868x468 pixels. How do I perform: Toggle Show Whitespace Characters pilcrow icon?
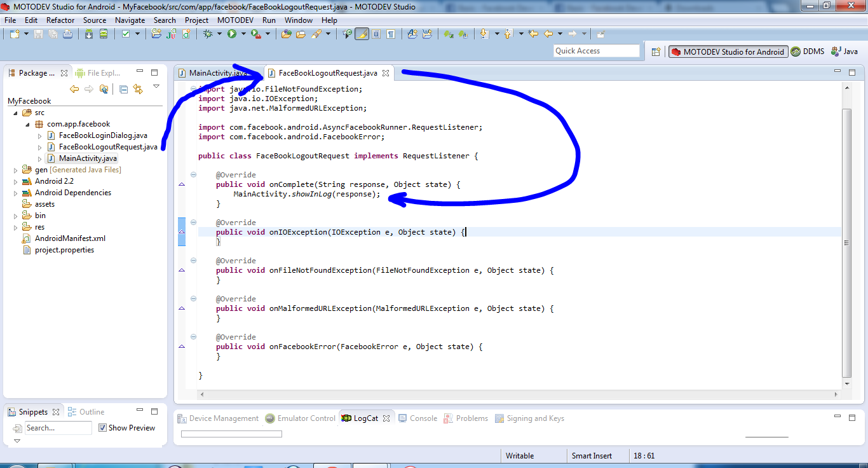click(391, 34)
